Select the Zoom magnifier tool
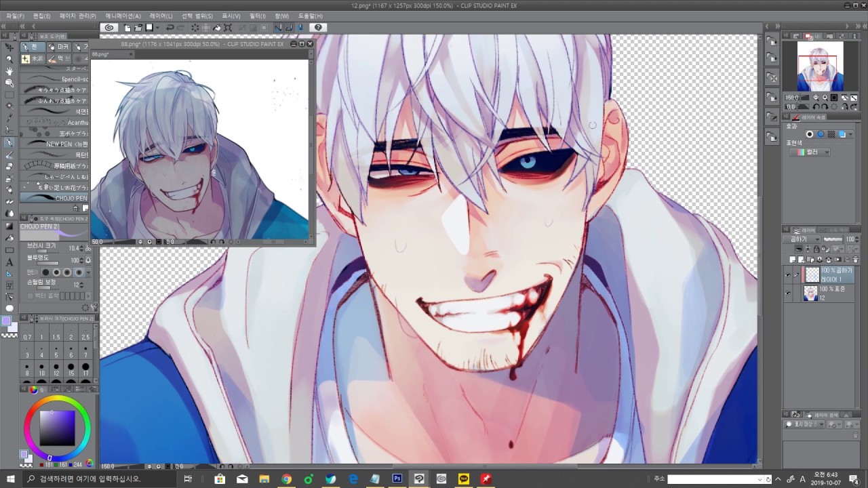868x488 pixels. tap(9, 59)
